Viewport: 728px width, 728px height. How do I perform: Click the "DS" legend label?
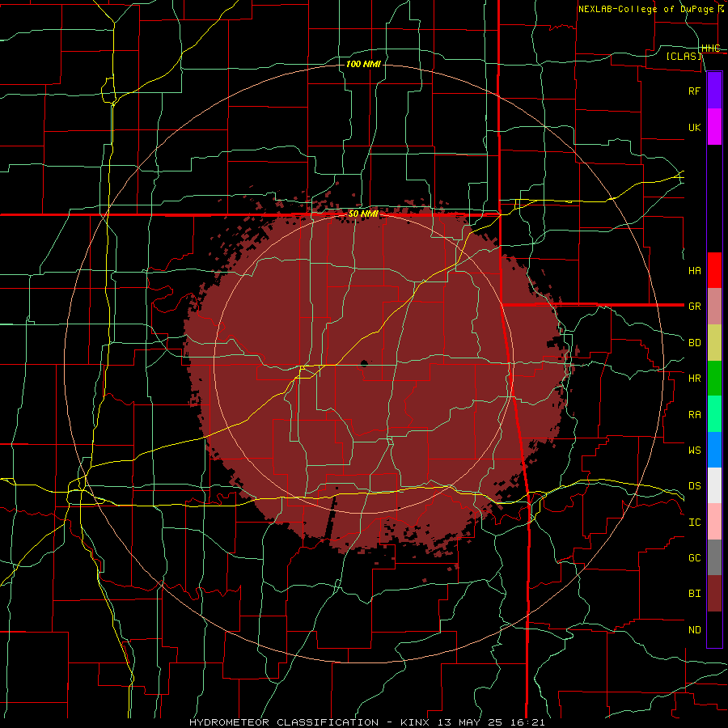pyautogui.click(x=695, y=485)
